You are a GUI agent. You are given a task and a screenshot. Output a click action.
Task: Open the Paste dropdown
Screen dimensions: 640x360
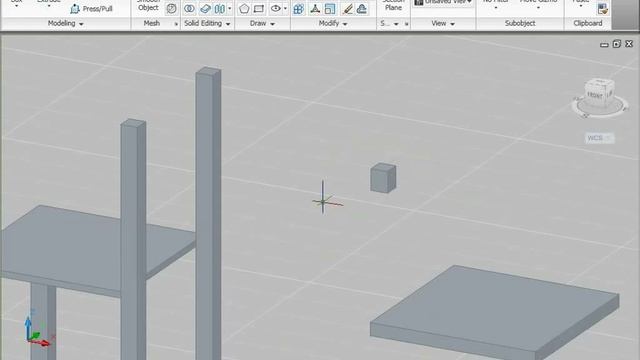(580, 4)
